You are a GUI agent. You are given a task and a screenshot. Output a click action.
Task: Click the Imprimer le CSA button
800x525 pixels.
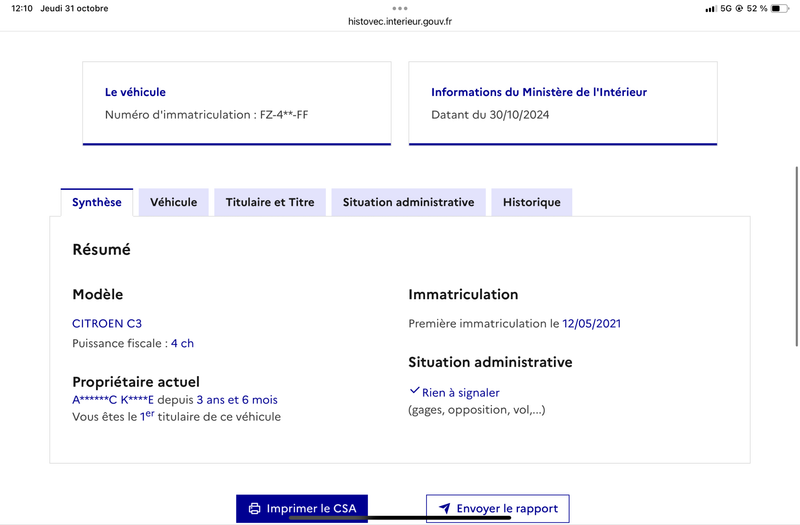point(302,509)
